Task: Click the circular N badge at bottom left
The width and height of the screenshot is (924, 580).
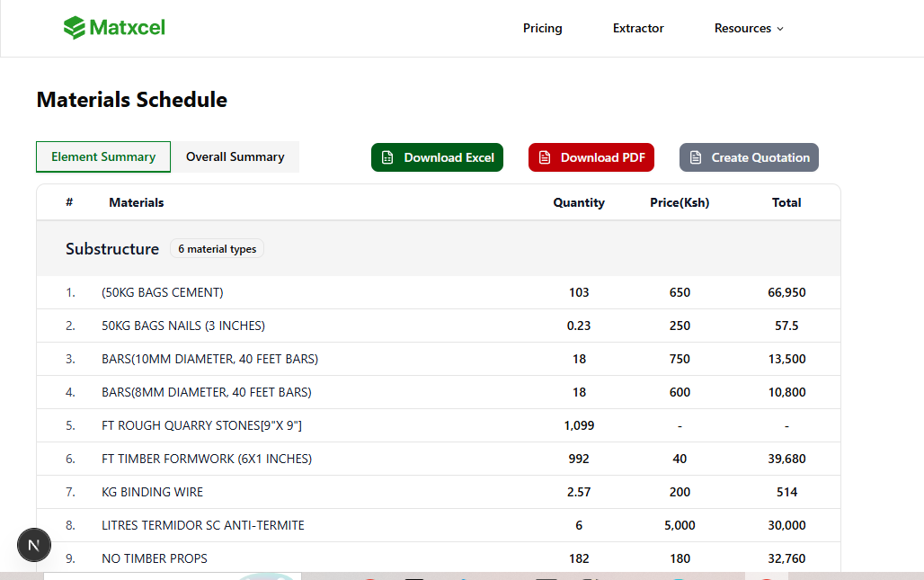Action: click(34, 545)
